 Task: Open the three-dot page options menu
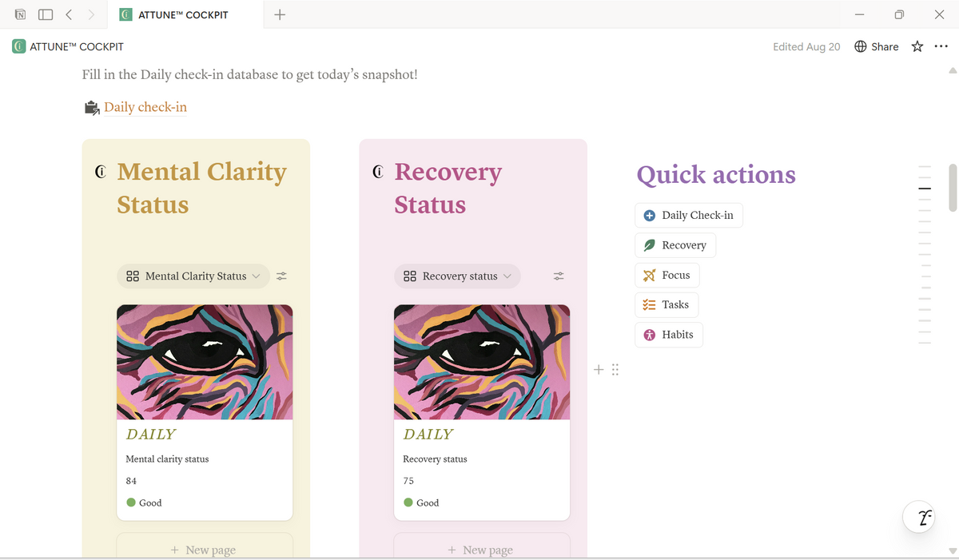tap(941, 46)
